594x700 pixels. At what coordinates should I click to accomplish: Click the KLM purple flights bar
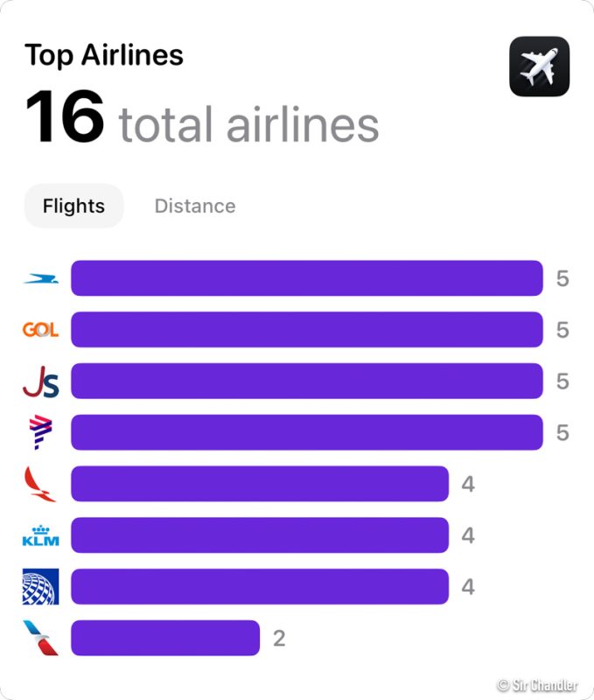coord(259,535)
